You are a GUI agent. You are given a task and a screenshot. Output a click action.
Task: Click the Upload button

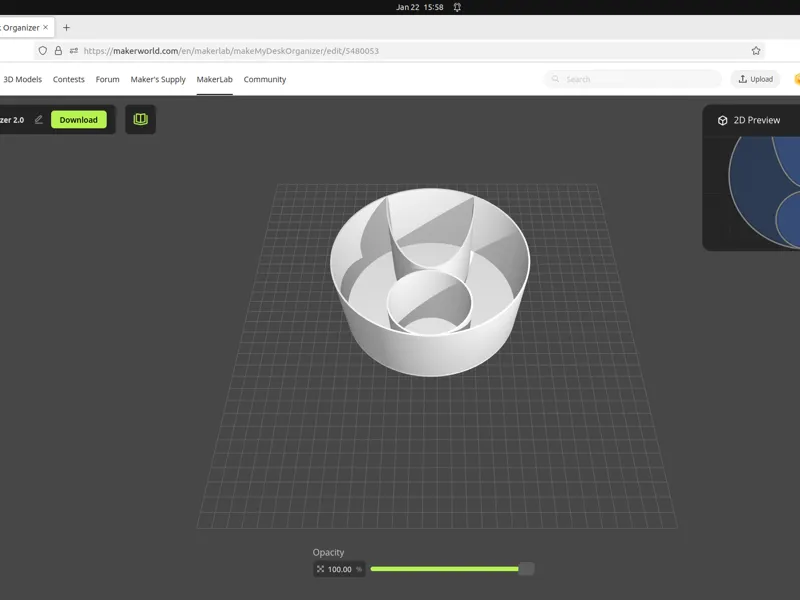click(x=756, y=79)
